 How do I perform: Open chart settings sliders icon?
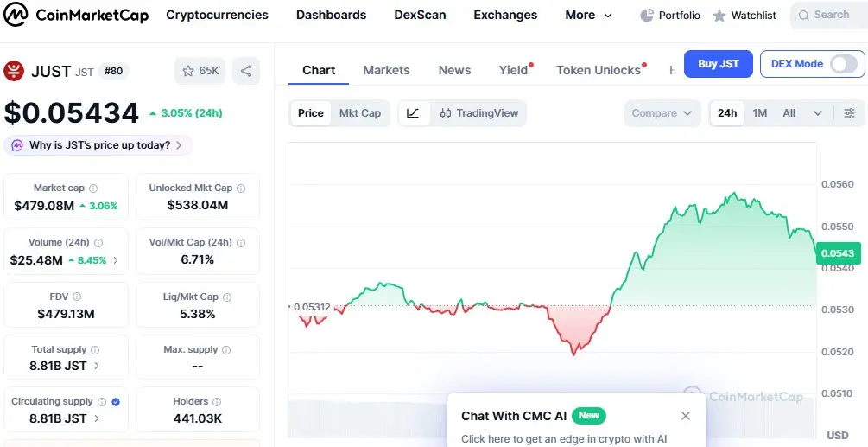(849, 113)
